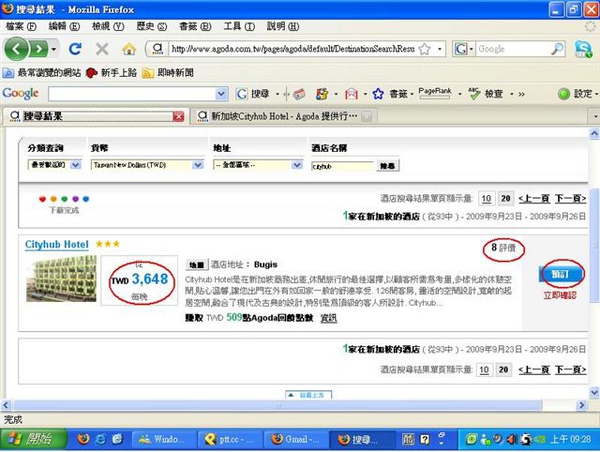The image size is (600, 452).
Task: Open the Edit menu
Action: click(64, 26)
